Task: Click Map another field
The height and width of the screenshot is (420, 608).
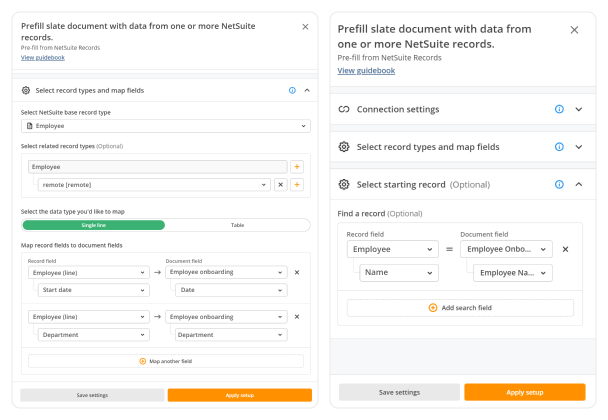Action: point(166,361)
